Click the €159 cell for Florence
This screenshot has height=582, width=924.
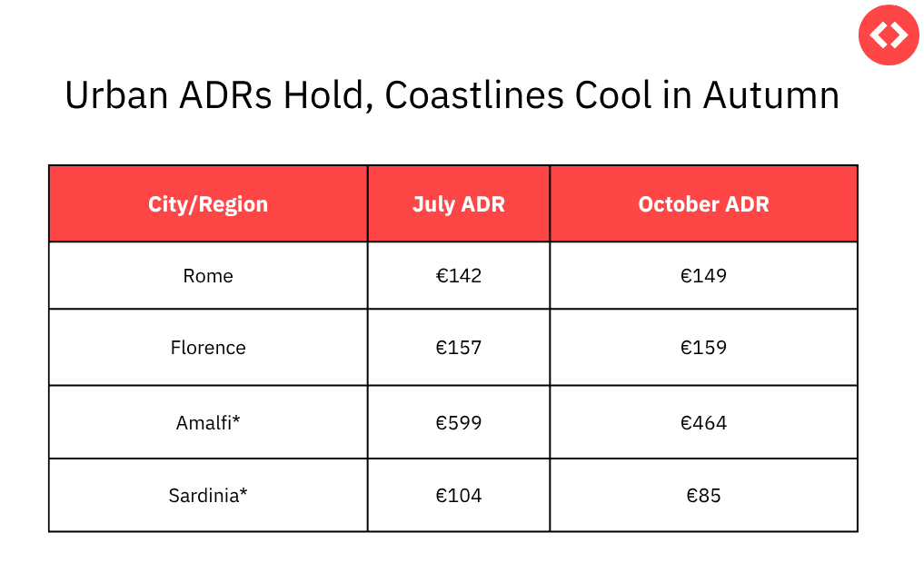[x=703, y=348]
